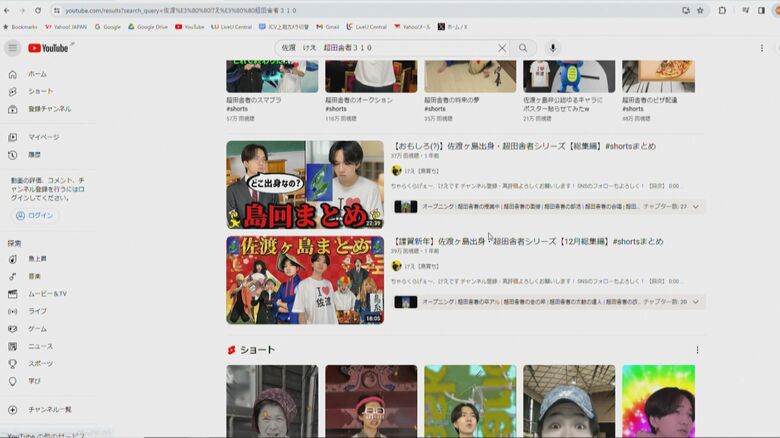The height and width of the screenshot is (438, 780).
Task: Go to 登録チャンネル in sidebar
Action: (49, 108)
